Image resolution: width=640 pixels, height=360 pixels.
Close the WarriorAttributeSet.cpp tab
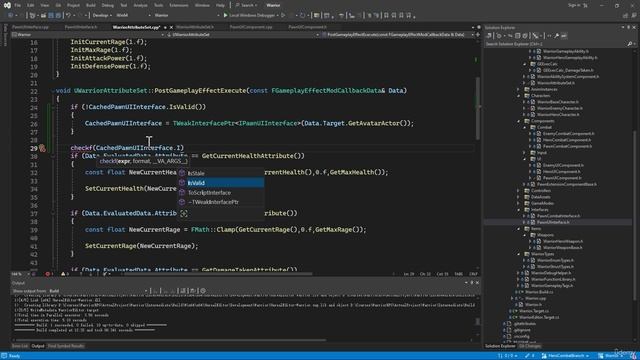click(171, 27)
